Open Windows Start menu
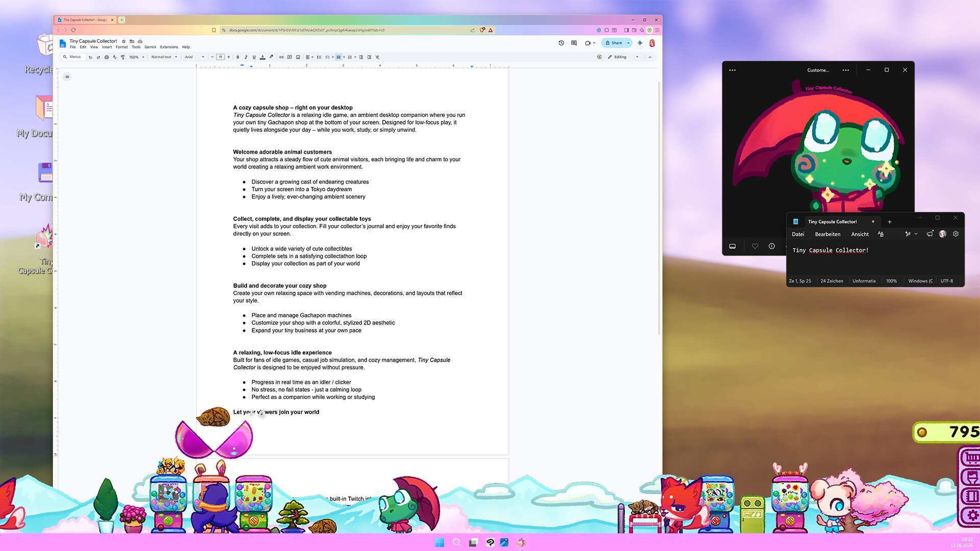The height and width of the screenshot is (551, 980). (x=439, y=543)
